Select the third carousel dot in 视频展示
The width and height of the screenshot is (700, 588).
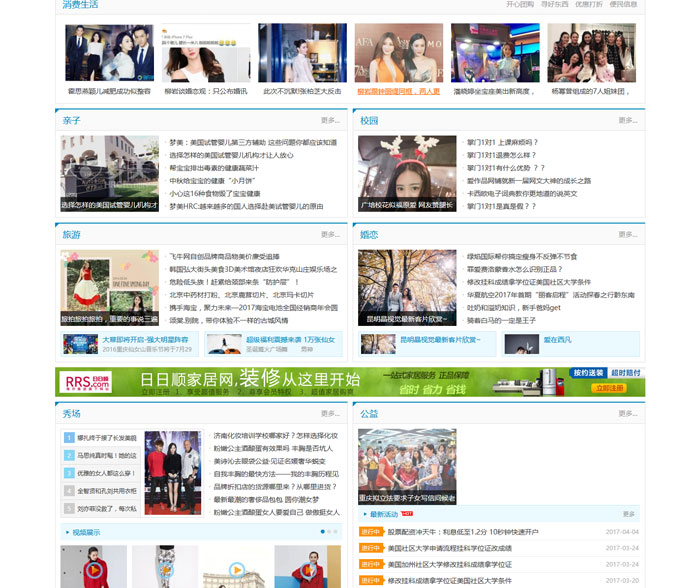[336, 532]
